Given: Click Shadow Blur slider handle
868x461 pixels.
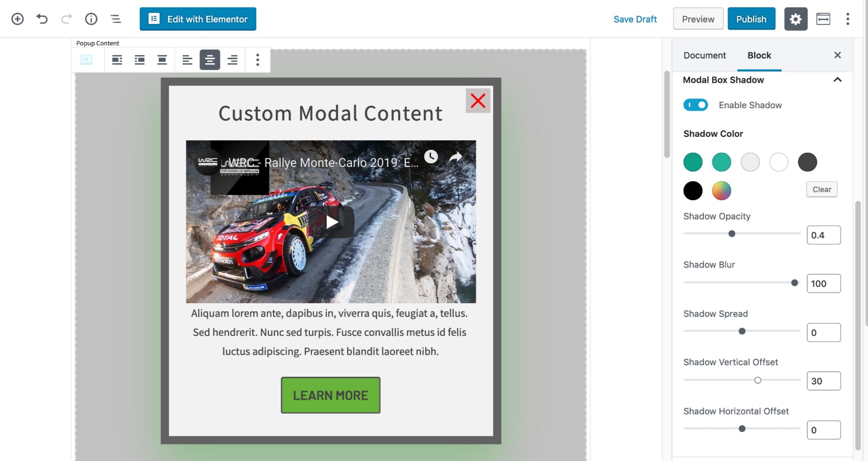Looking at the screenshot, I should coord(794,282).
